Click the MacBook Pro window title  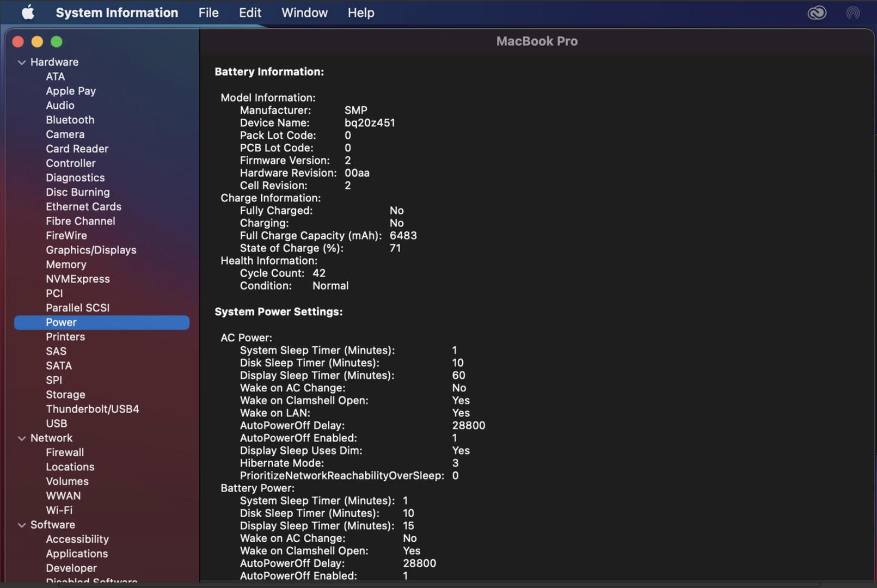pyautogui.click(x=537, y=41)
